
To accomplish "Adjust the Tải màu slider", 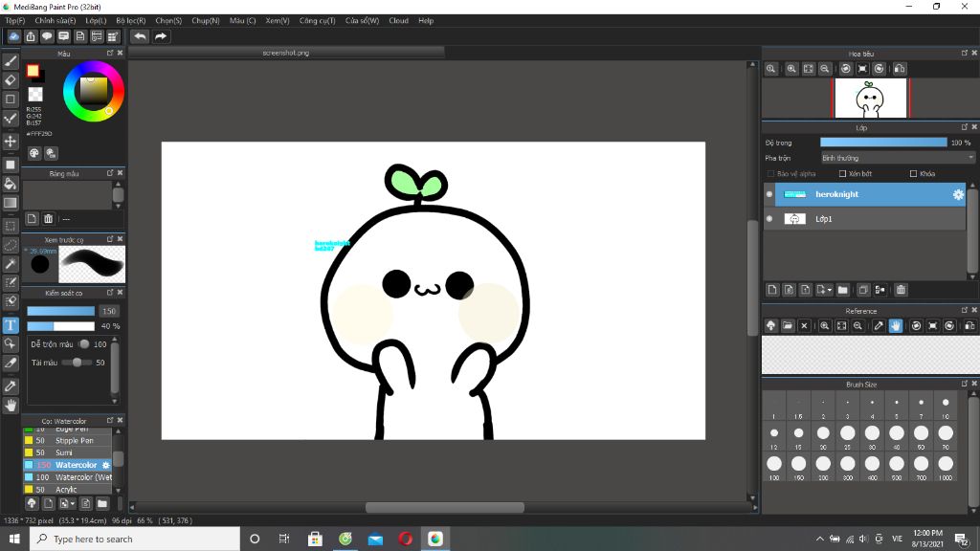I will (77, 363).
